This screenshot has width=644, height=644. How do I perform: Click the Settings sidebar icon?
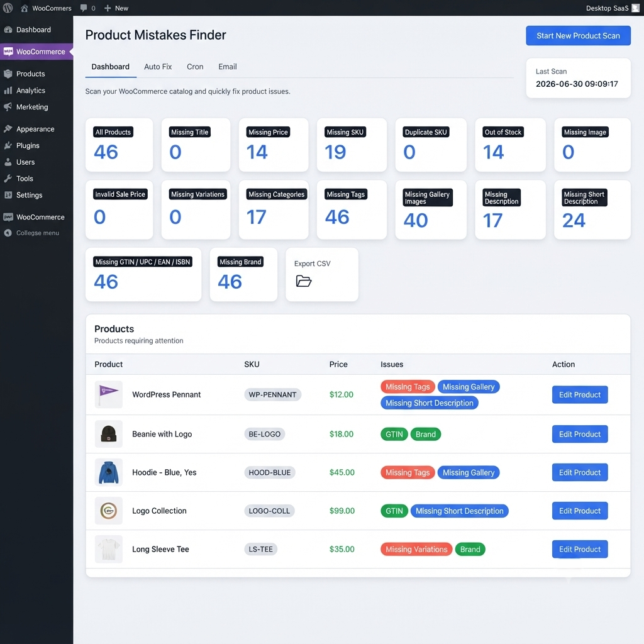click(8, 195)
